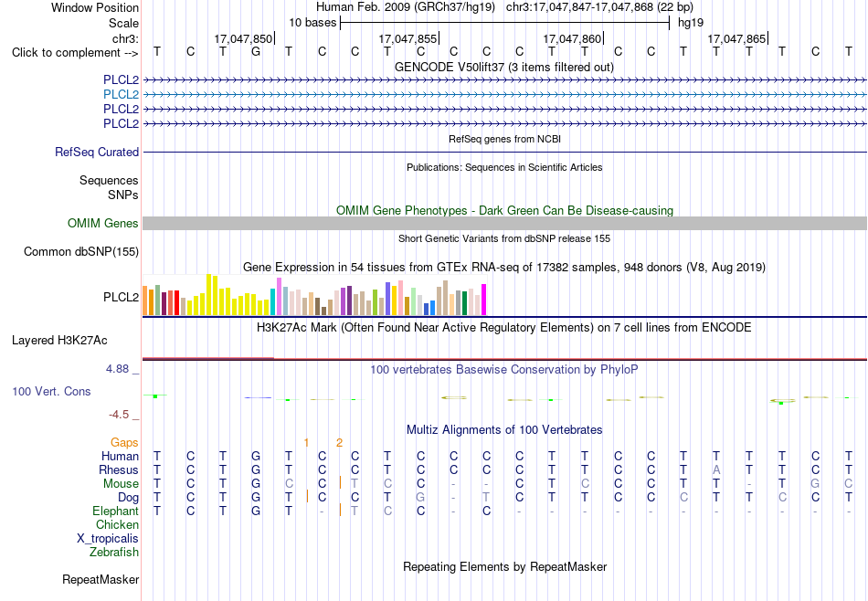Open 'Publications: Sequences in Scientific Articles' title
868x601 pixels.
coord(504,167)
